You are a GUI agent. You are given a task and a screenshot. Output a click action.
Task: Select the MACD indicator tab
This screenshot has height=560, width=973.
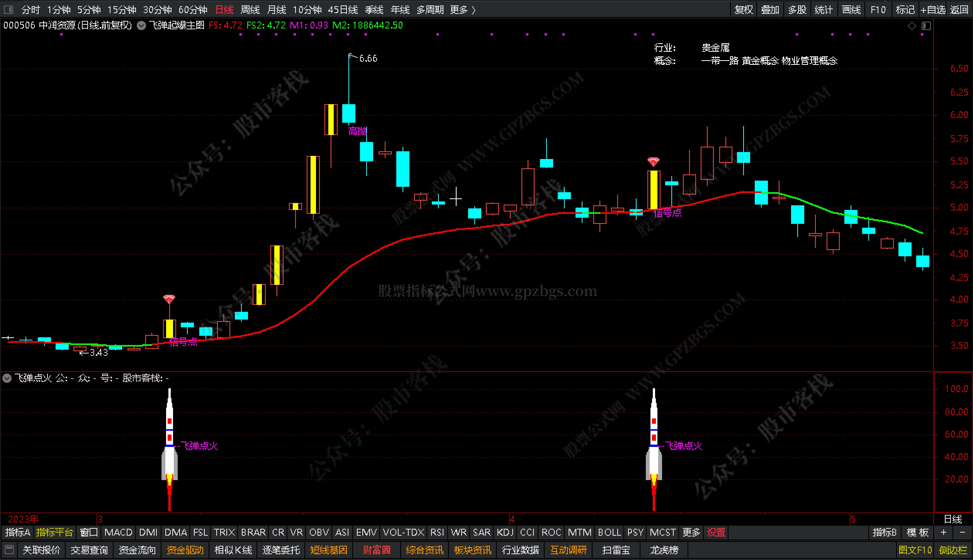[118, 533]
